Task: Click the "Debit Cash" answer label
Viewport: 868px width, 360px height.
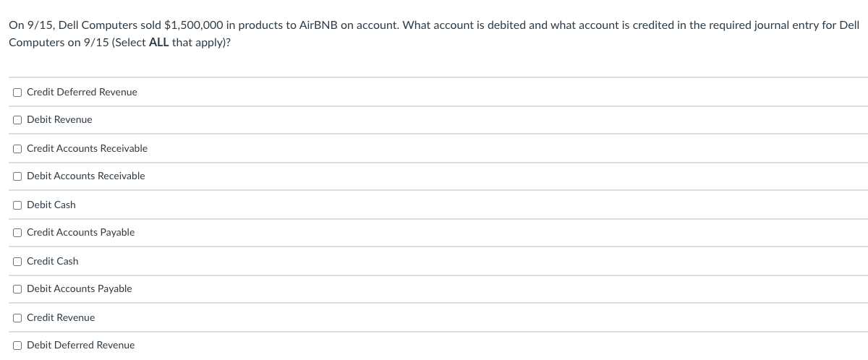Action: (x=51, y=205)
